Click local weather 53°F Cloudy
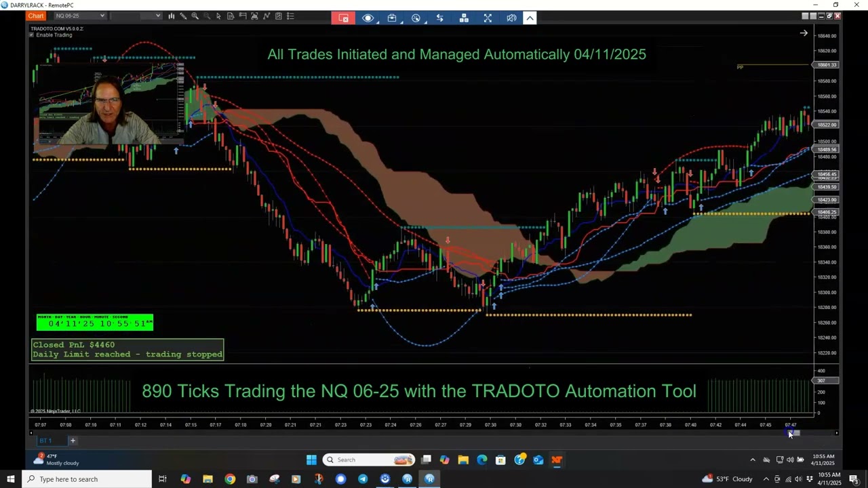This screenshot has width=868, height=488. tap(729, 479)
